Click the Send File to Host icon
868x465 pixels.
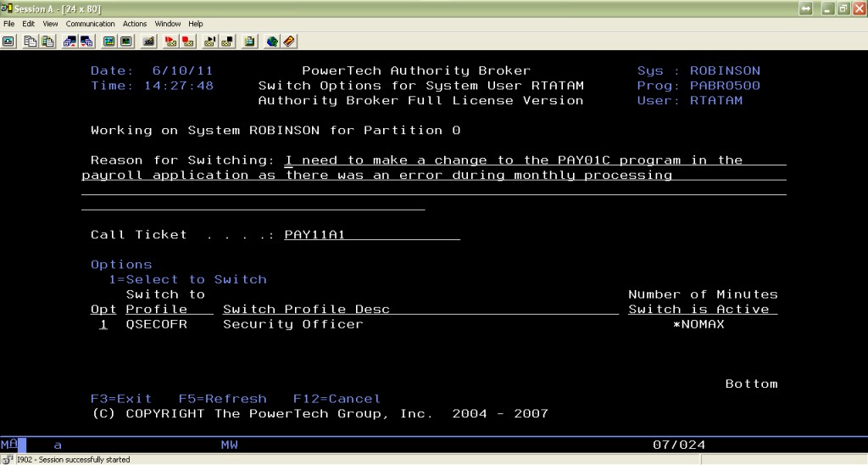click(x=70, y=42)
